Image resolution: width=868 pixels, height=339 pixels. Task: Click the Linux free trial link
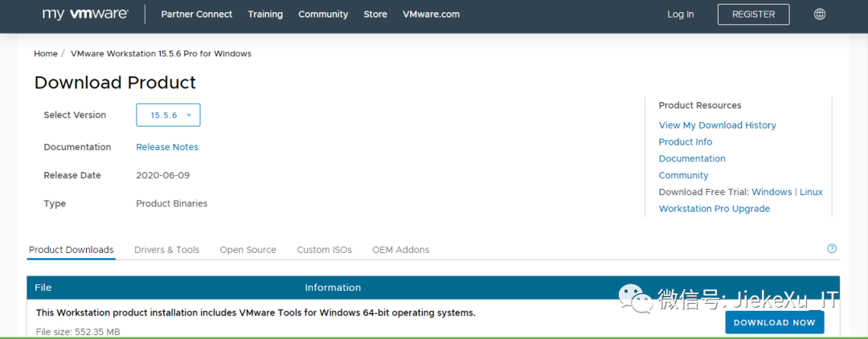[811, 192]
